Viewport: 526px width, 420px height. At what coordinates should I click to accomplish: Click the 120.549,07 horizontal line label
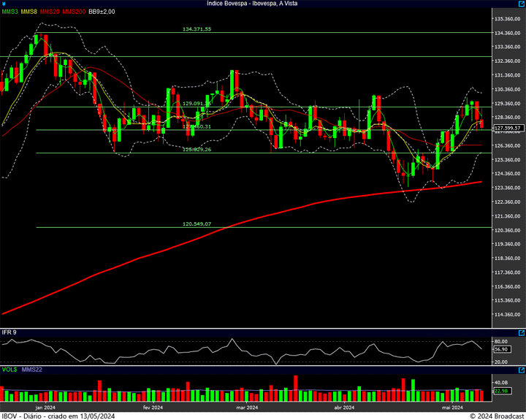pos(197,224)
